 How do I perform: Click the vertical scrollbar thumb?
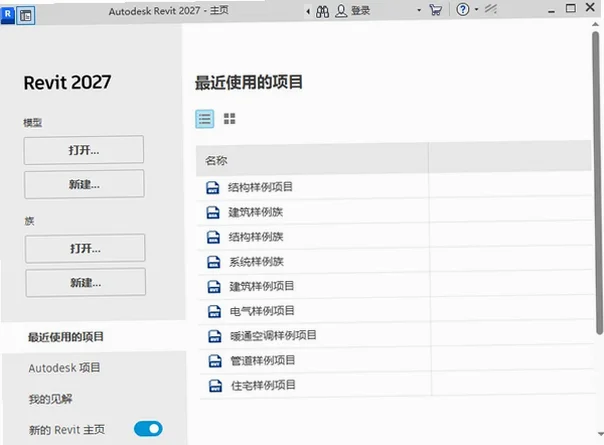tap(597, 183)
